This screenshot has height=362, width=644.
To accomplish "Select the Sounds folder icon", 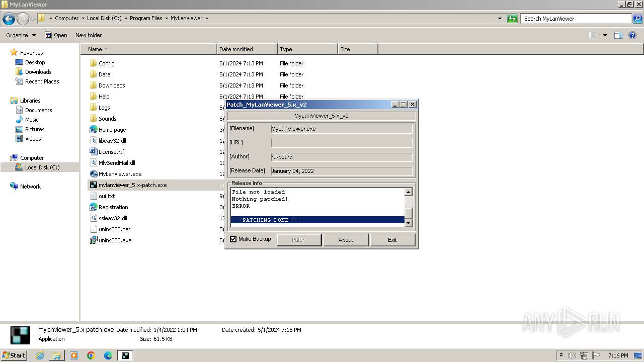I will [93, 119].
